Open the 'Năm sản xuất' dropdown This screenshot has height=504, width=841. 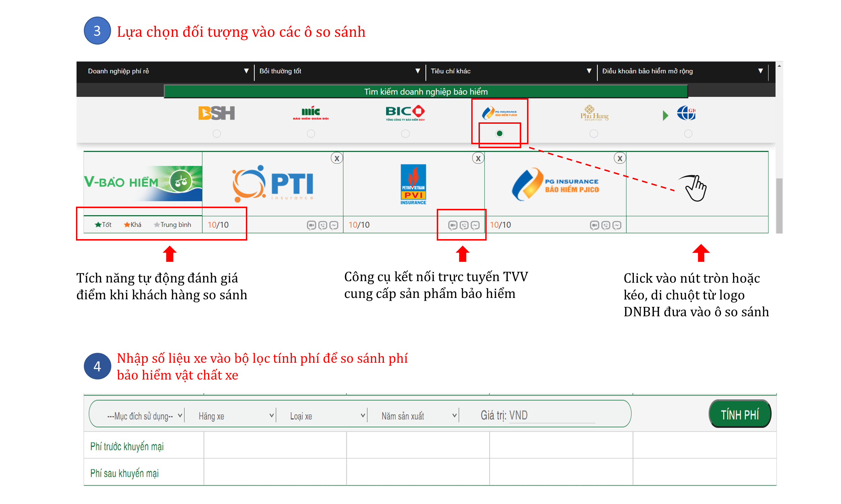(x=418, y=416)
